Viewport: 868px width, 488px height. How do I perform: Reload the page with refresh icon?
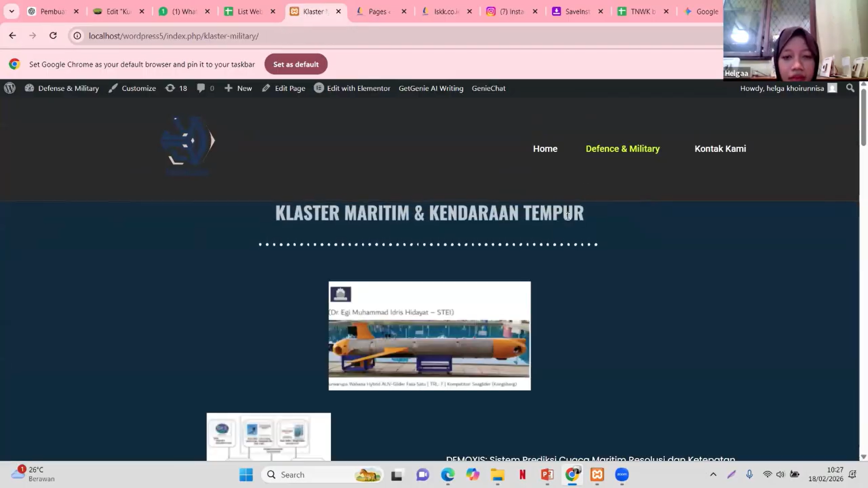tap(53, 36)
